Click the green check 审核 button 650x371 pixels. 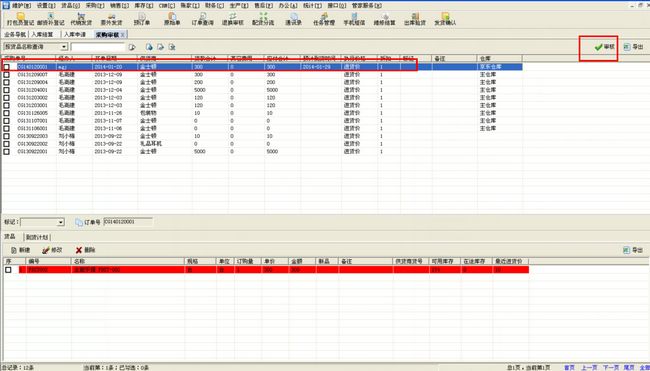click(x=604, y=47)
